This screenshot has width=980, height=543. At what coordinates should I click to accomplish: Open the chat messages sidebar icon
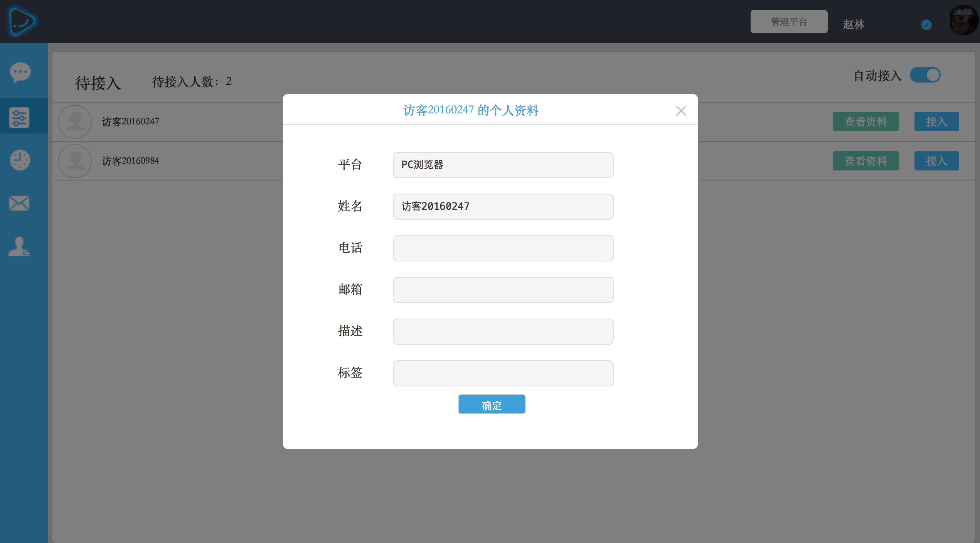(20, 72)
